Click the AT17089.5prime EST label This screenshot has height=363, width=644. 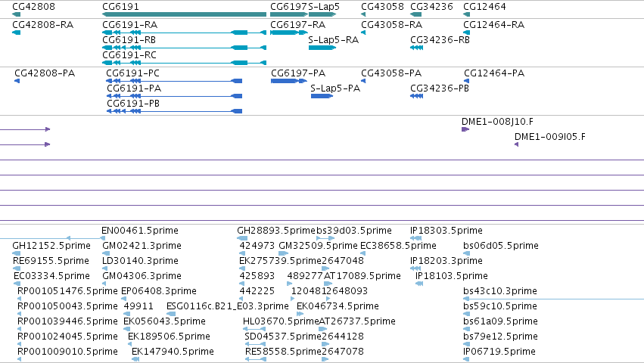click(x=362, y=276)
